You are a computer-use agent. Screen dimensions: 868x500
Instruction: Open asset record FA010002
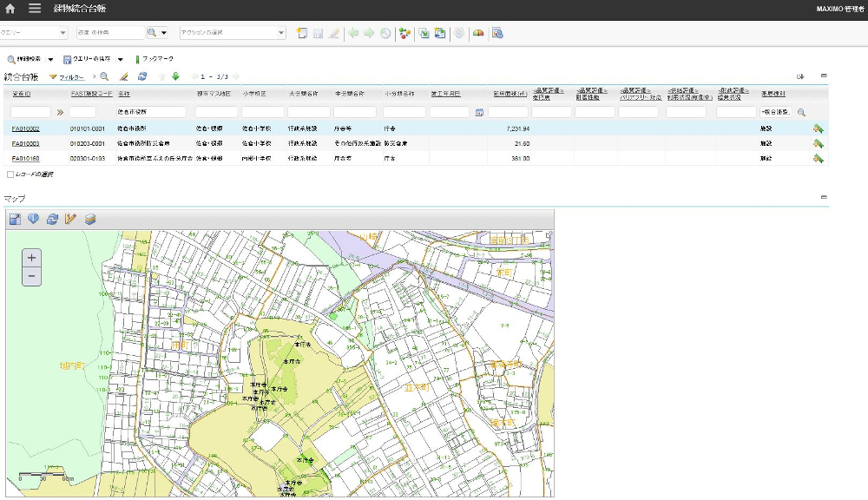pos(25,128)
